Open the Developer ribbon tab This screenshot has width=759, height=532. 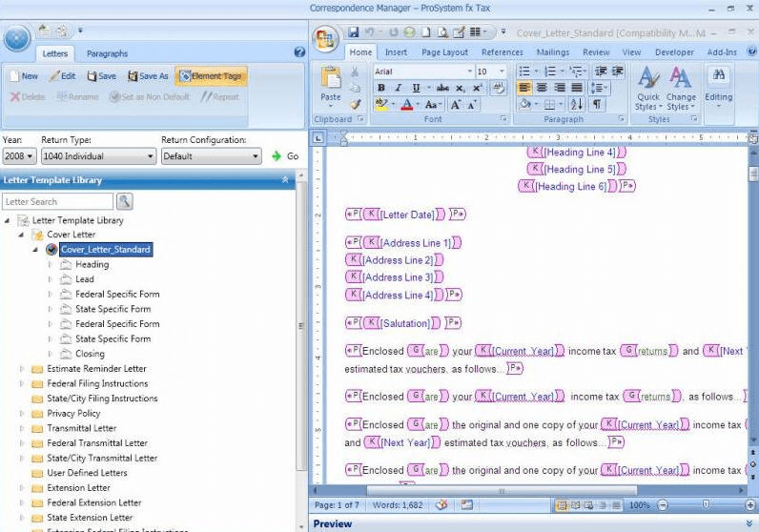click(674, 52)
